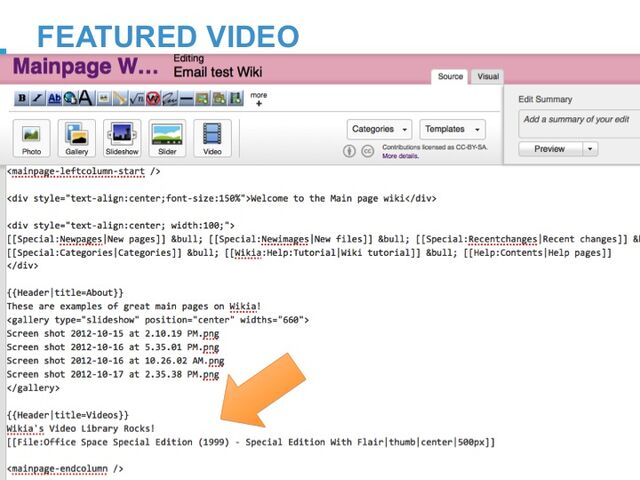Click the mainpage-endcolumn tag line
This screenshot has width=640, height=480.
pos(65,469)
